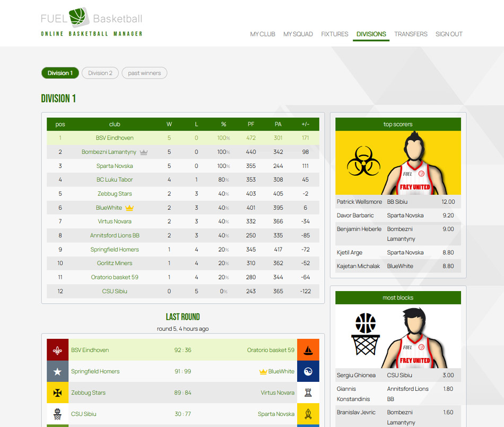Open the TRANSFERS section
504x427 pixels.
[411, 34]
